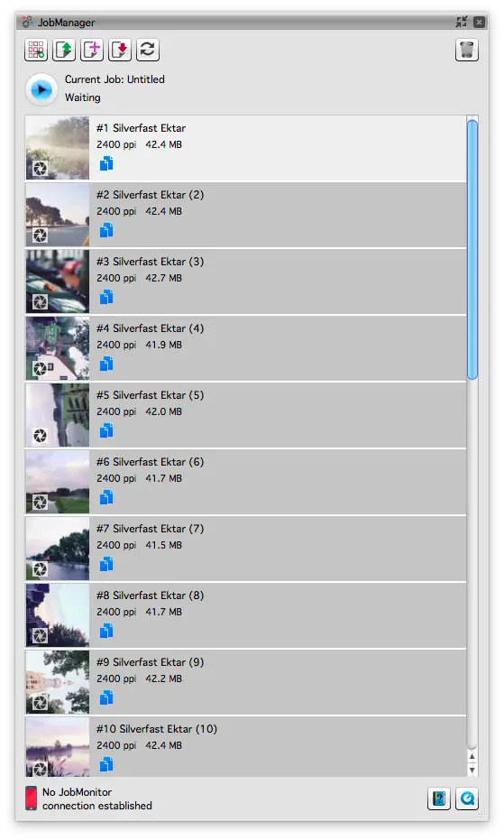The width and height of the screenshot is (504, 840).
Task: Select job #2 Silverfast Ektar (2)
Action: pos(245,216)
